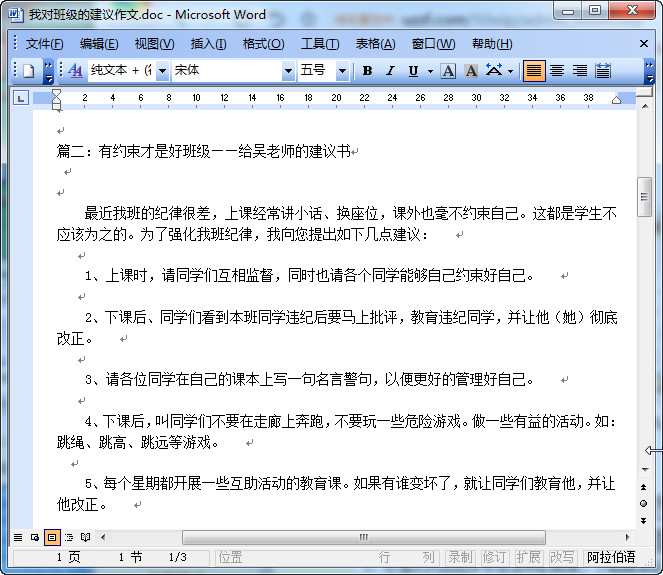663x575 pixels.
Task: Apply Character Border icon
Action: click(x=448, y=71)
